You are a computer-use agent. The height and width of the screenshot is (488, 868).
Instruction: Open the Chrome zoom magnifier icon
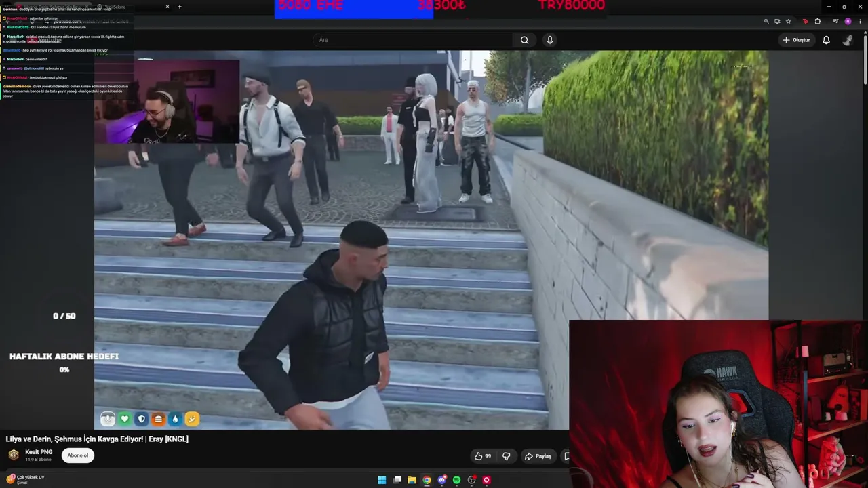(x=766, y=22)
